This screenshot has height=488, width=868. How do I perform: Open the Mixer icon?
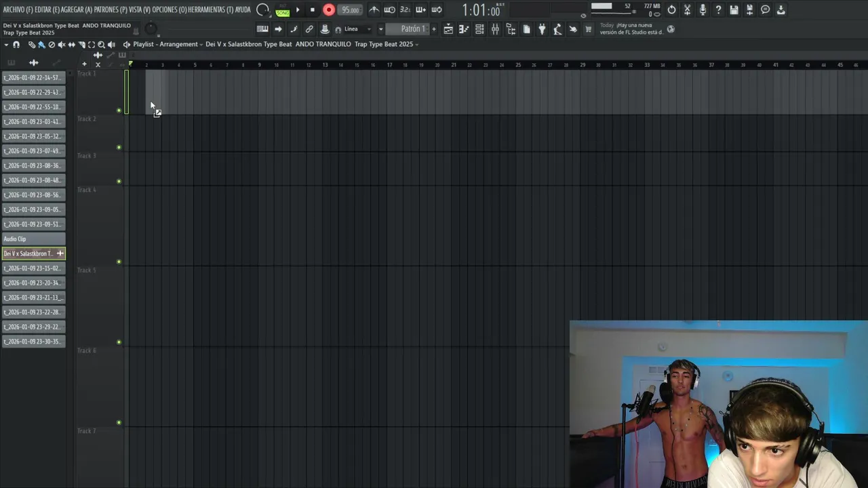coord(495,29)
